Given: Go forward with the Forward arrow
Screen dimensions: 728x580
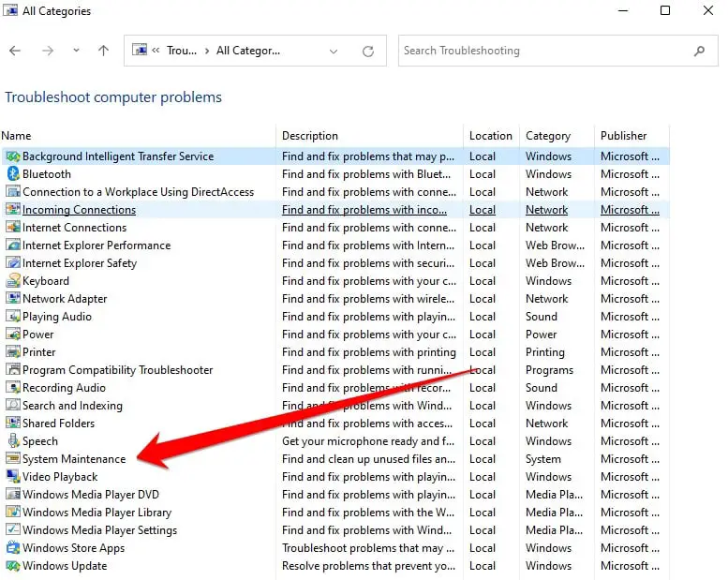Looking at the screenshot, I should (48, 51).
